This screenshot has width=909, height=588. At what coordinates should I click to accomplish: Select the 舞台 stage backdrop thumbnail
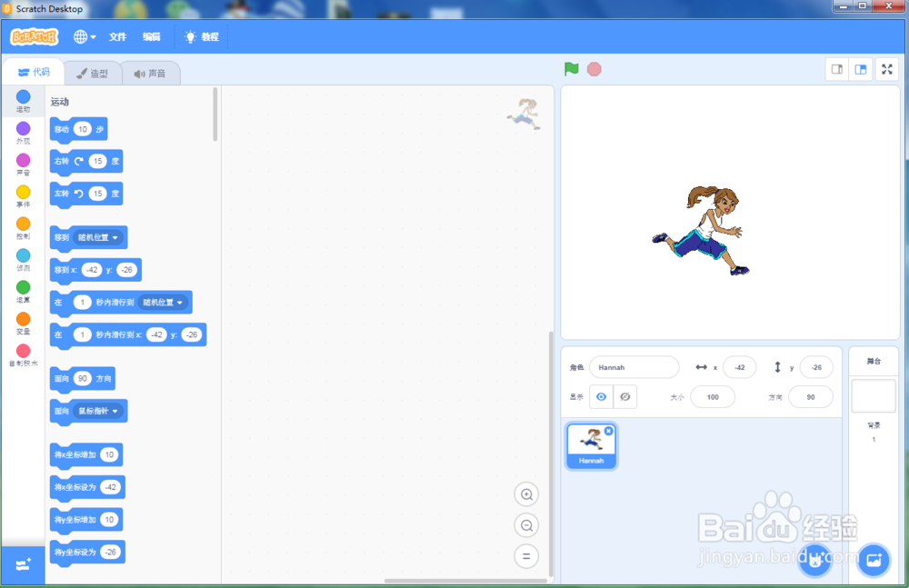[x=873, y=395]
